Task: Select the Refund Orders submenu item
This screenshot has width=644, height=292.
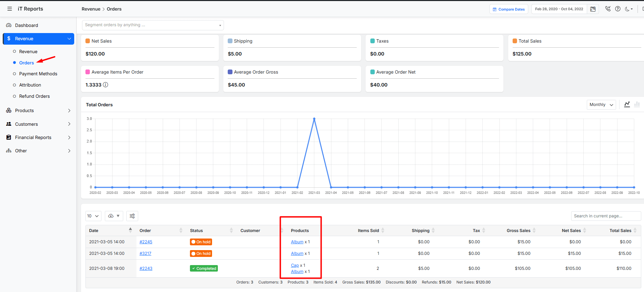Action: pyautogui.click(x=34, y=96)
